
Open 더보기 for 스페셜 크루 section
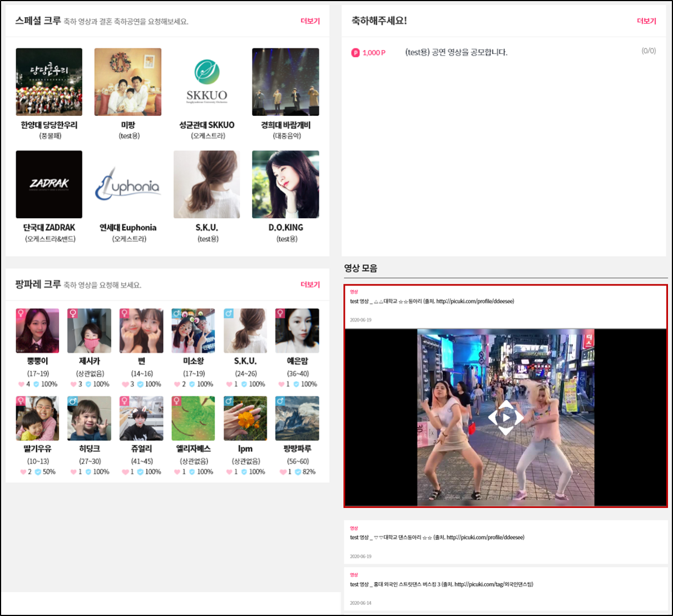[x=310, y=21]
